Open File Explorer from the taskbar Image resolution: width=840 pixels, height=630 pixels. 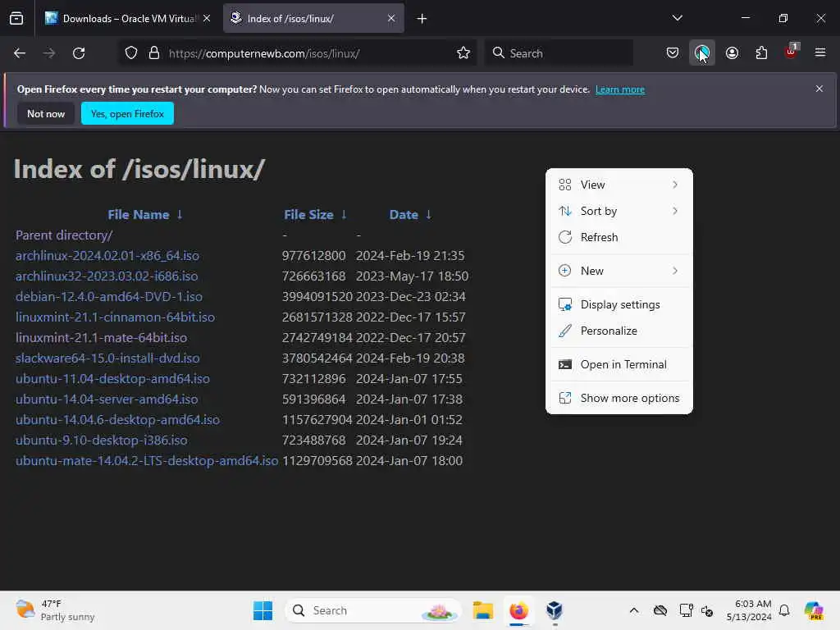(482, 610)
